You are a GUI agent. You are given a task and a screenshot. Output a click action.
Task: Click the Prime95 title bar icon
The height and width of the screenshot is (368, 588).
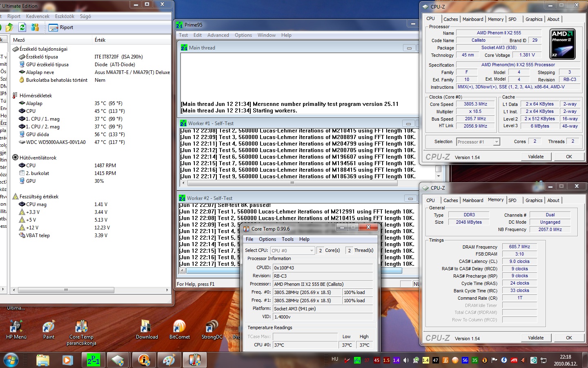(179, 25)
